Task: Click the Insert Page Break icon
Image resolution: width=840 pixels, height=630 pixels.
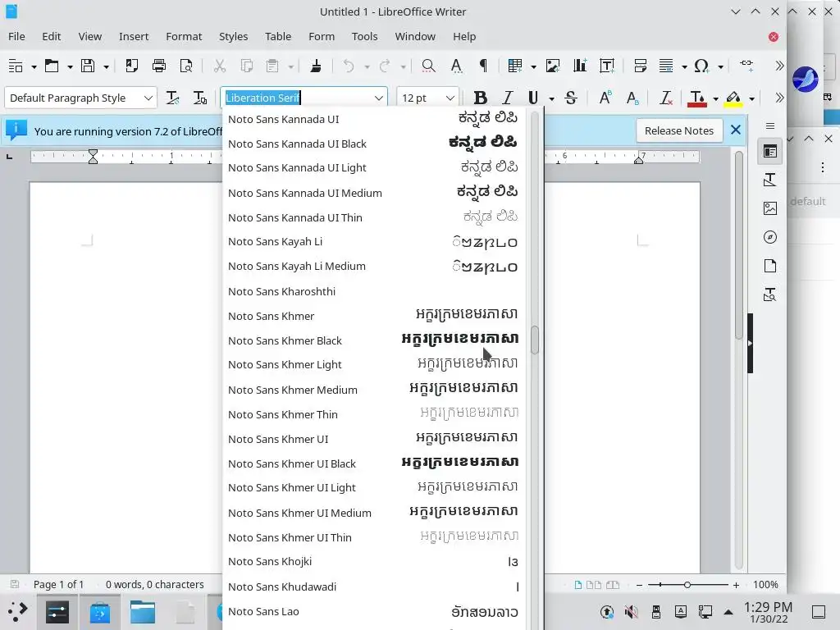Action: (x=640, y=66)
